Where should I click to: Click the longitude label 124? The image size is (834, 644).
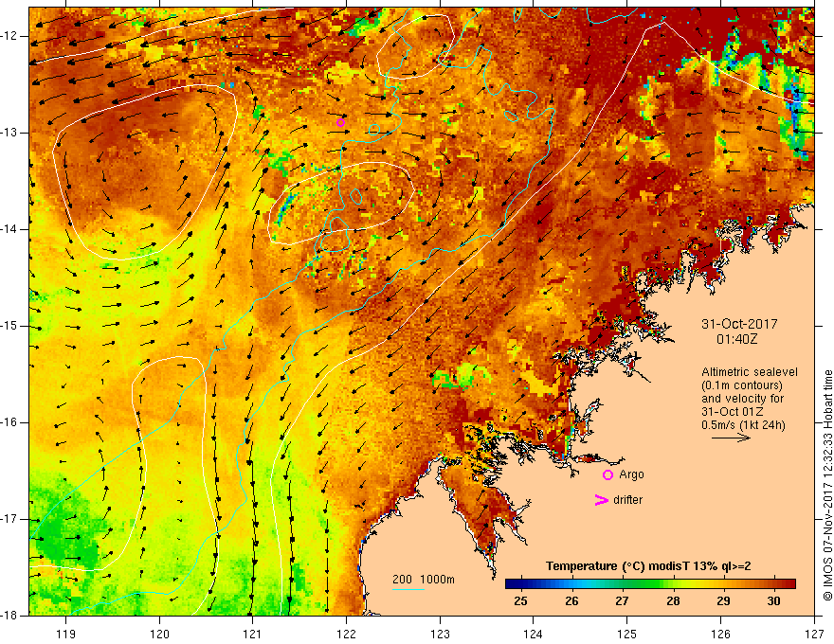tap(534, 634)
